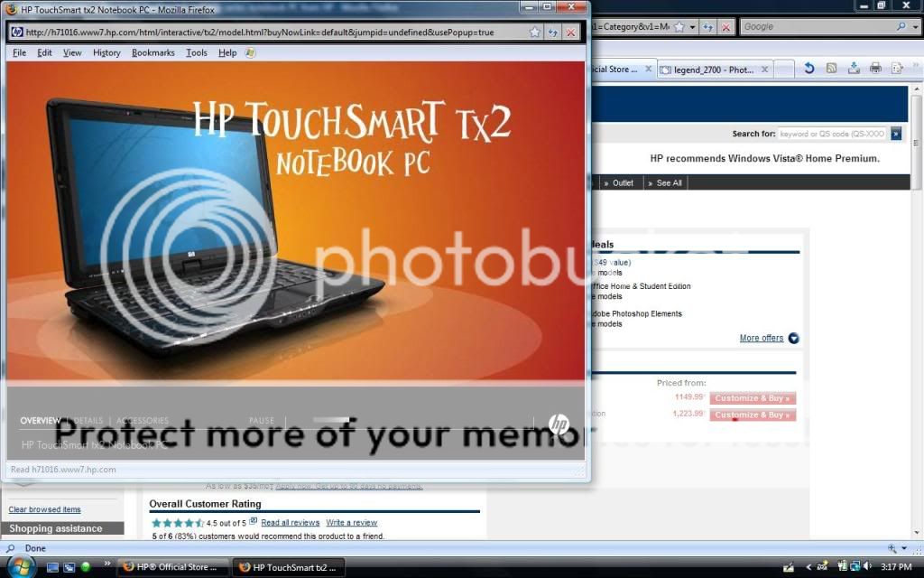Expand hidden system tray icons arrow
The height and width of the screenshot is (578, 924).
(x=808, y=567)
